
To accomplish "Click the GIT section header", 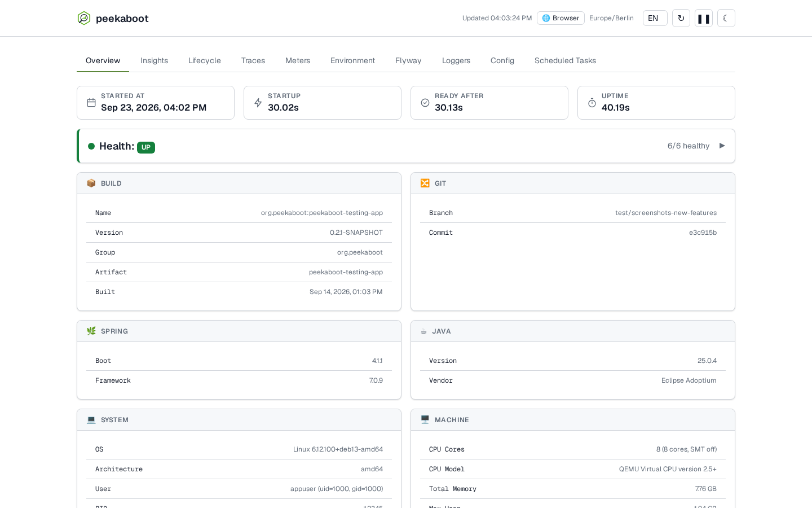I will click(x=573, y=183).
